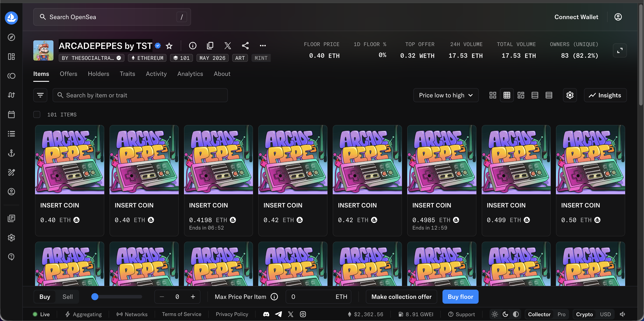The height and width of the screenshot is (321, 644).
Task: Add ARCADEPEPES to watchlist with star icon
Action: 169,46
